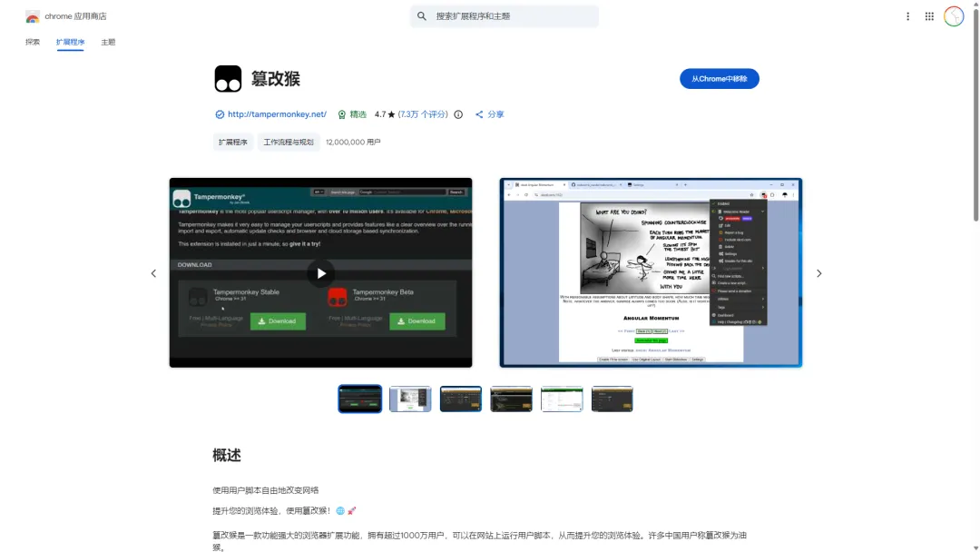Click the 从Chrome中移除 button

[720, 79]
